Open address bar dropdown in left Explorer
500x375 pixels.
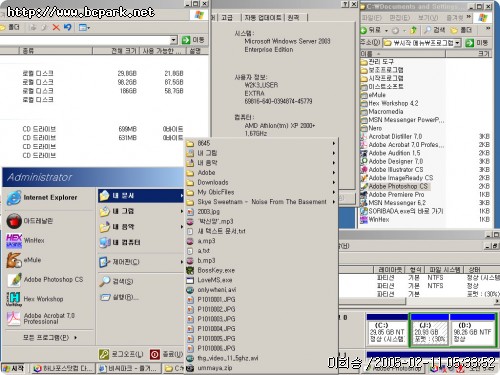coord(173,40)
